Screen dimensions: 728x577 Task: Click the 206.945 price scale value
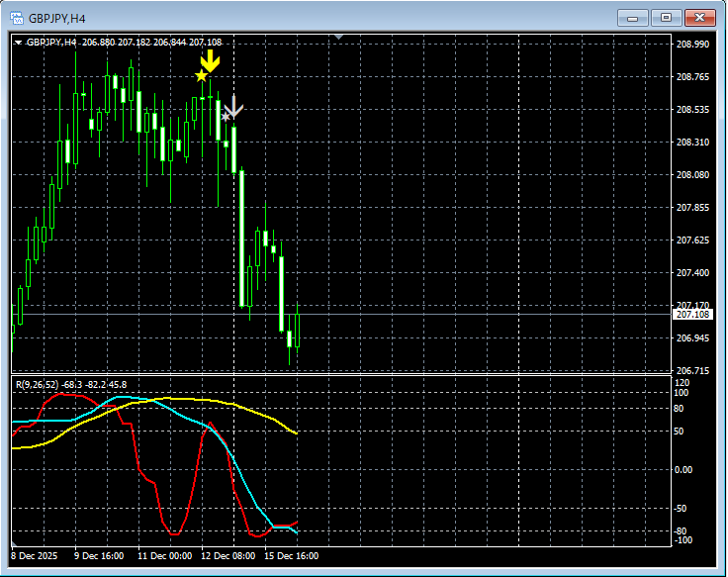692,338
